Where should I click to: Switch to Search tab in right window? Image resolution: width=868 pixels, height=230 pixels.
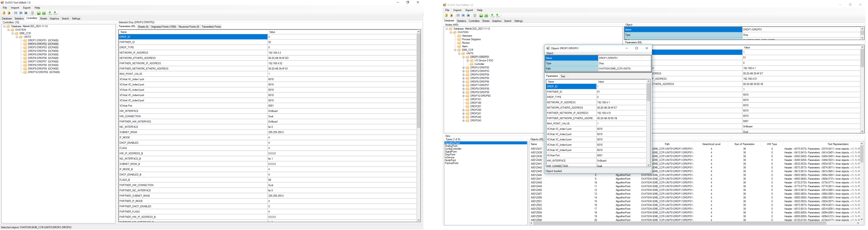click(x=508, y=21)
